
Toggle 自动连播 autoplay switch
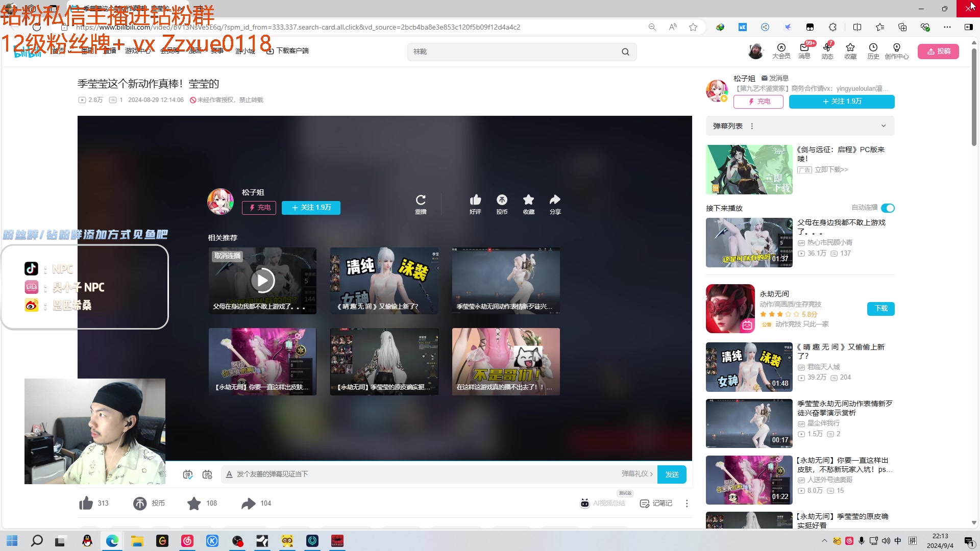tap(888, 208)
